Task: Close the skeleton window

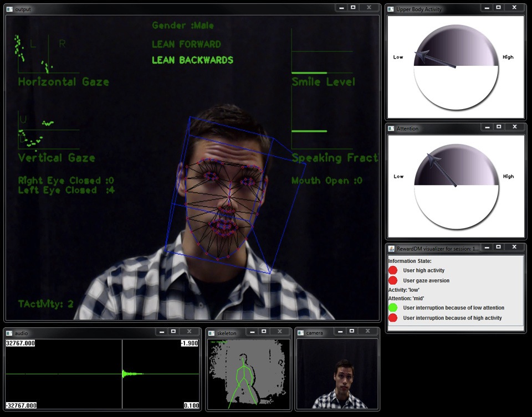Action: tap(280, 331)
